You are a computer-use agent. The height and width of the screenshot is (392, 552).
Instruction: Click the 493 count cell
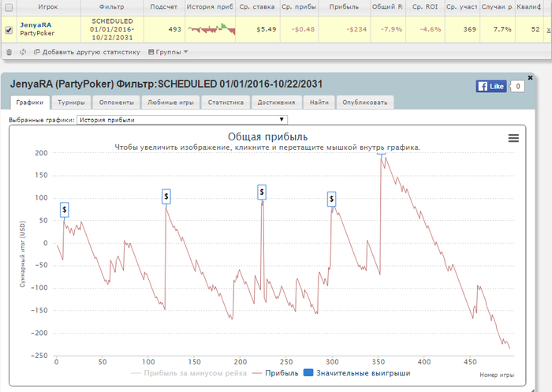click(164, 29)
